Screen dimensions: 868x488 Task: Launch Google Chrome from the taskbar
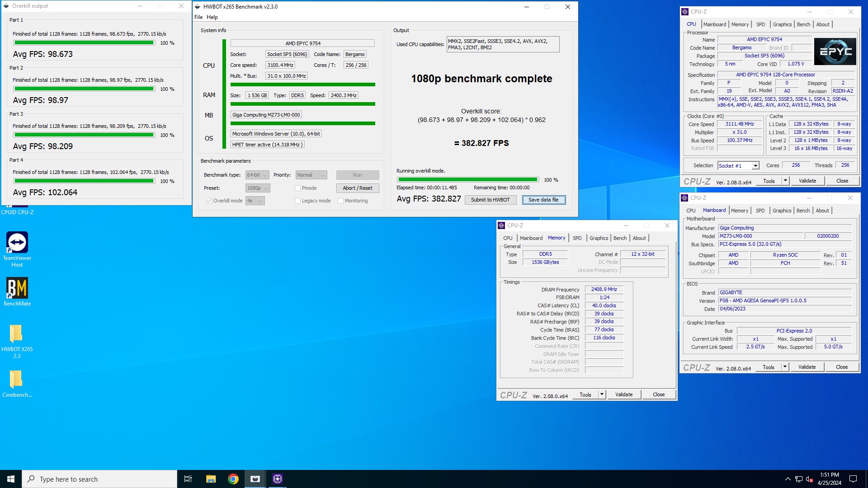(x=233, y=479)
